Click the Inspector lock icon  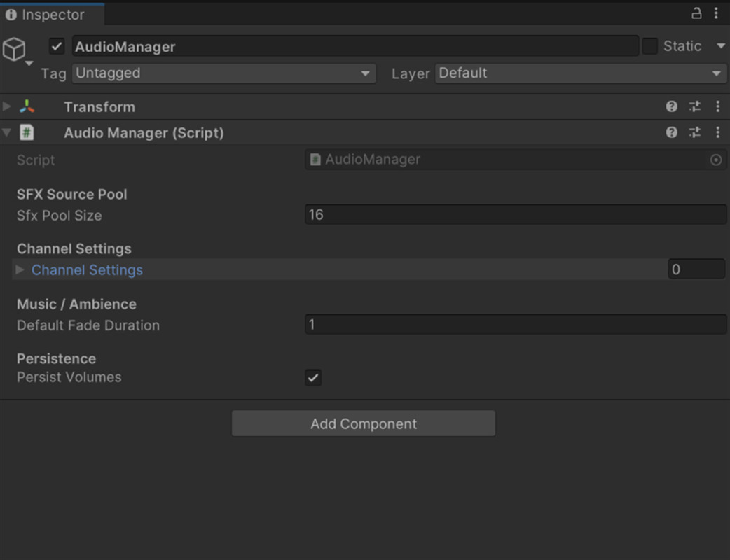pos(696,13)
